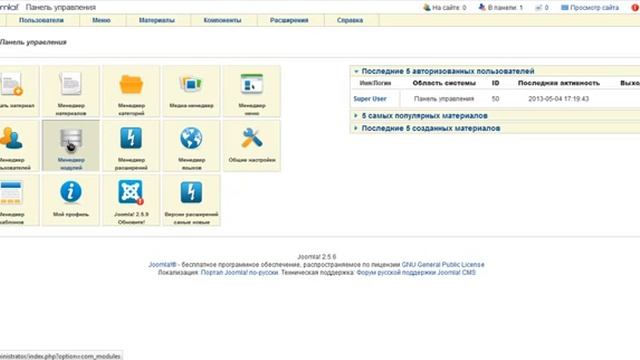Click the Область системы column header

444,83
